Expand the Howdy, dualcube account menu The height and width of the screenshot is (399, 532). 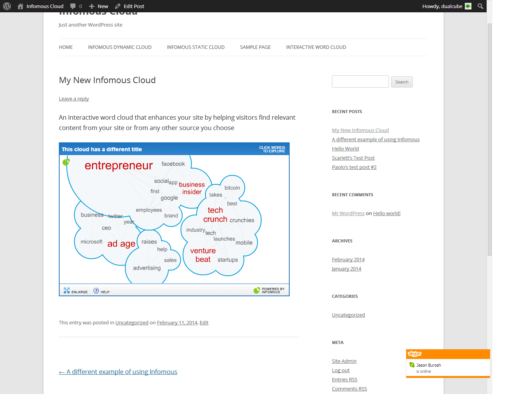click(x=442, y=6)
